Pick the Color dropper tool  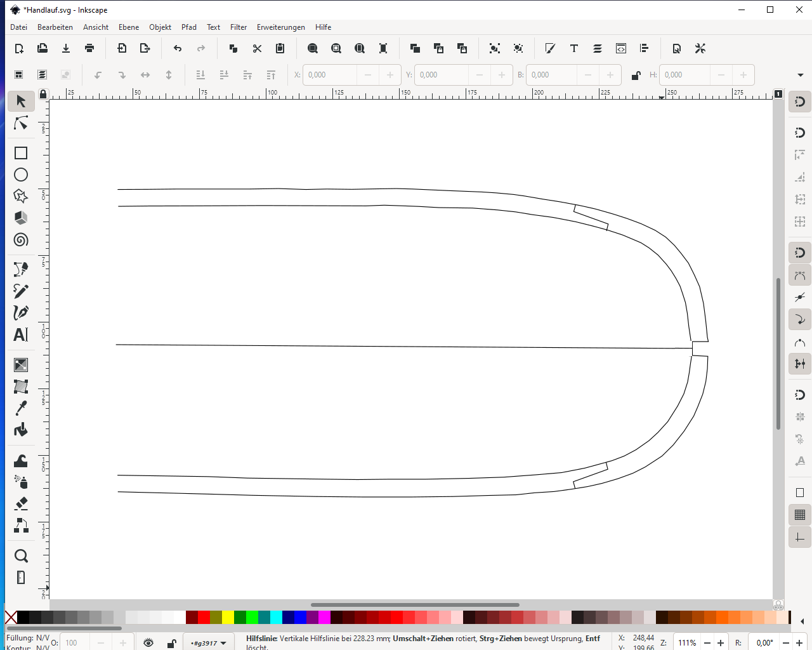[x=21, y=408]
